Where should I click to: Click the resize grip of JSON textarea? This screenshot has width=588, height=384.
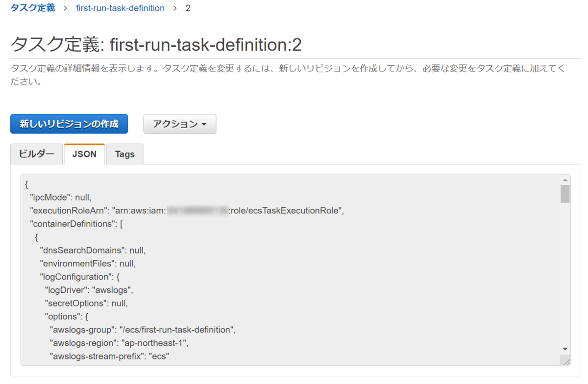pyautogui.click(x=566, y=360)
